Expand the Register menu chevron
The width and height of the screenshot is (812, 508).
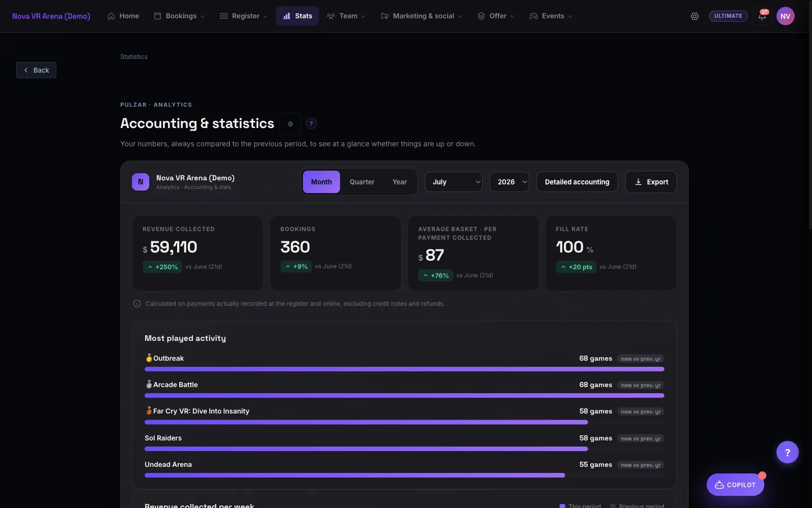tap(265, 17)
